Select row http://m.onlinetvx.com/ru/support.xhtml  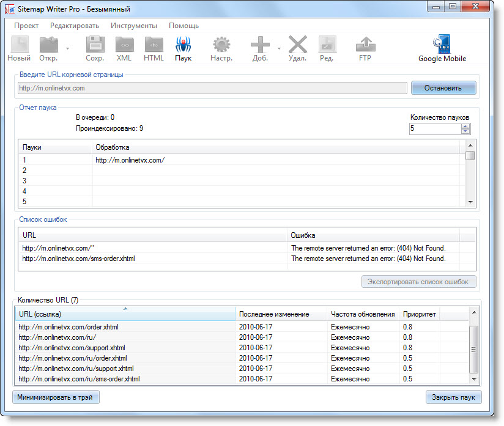(x=242, y=369)
